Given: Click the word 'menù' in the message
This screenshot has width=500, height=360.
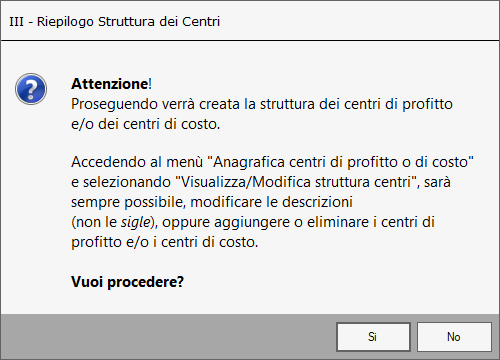Looking at the screenshot, I should tap(184, 162).
